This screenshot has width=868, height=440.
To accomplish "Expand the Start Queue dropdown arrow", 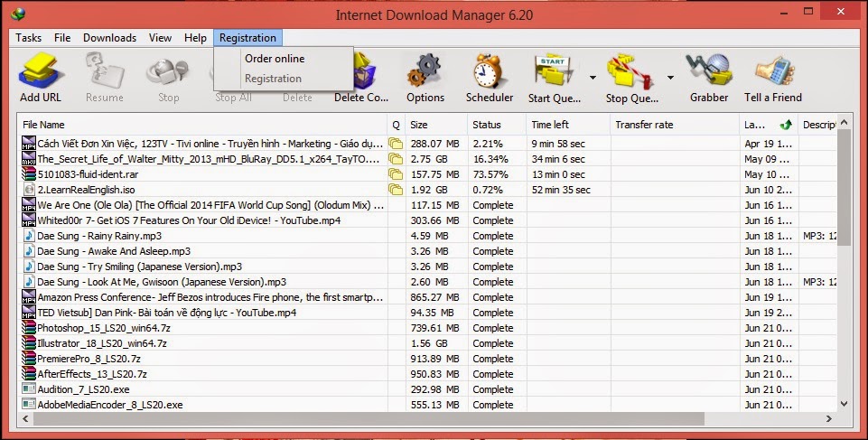I will [x=593, y=78].
